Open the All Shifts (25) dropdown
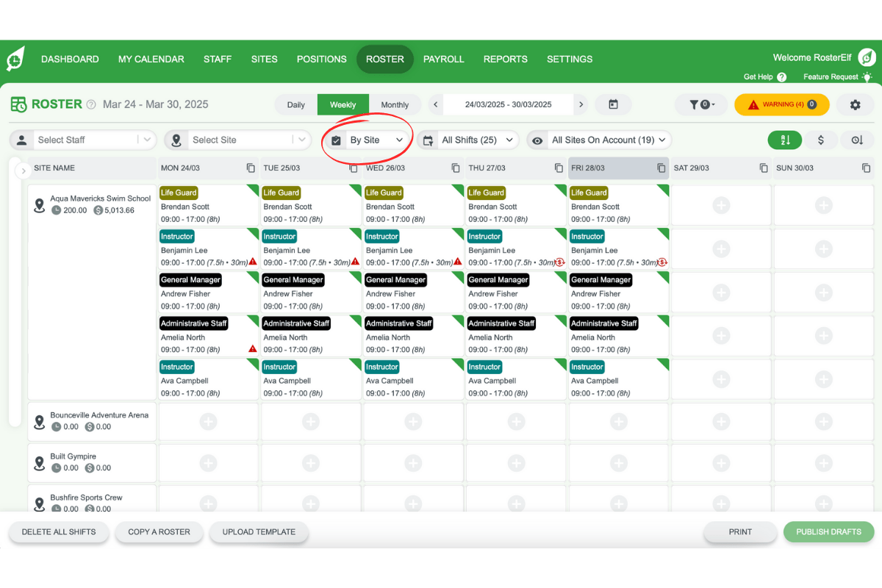This screenshot has width=882, height=588. pos(471,140)
